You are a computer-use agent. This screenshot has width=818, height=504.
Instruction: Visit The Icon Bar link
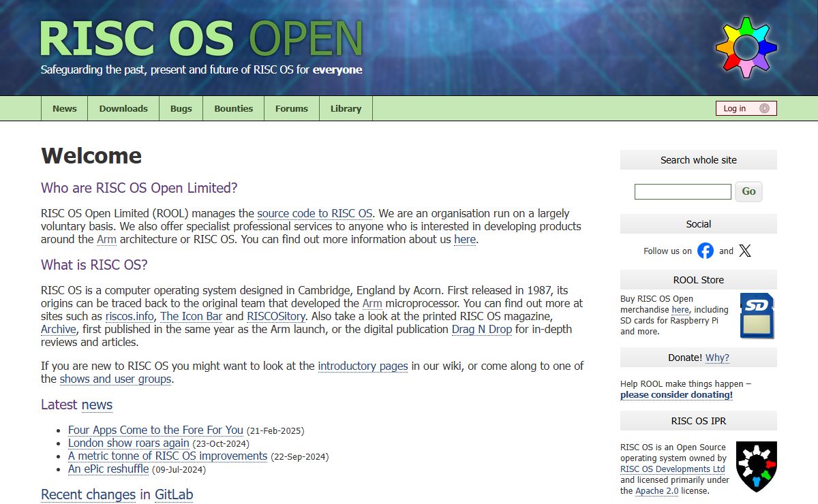[x=192, y=316]
